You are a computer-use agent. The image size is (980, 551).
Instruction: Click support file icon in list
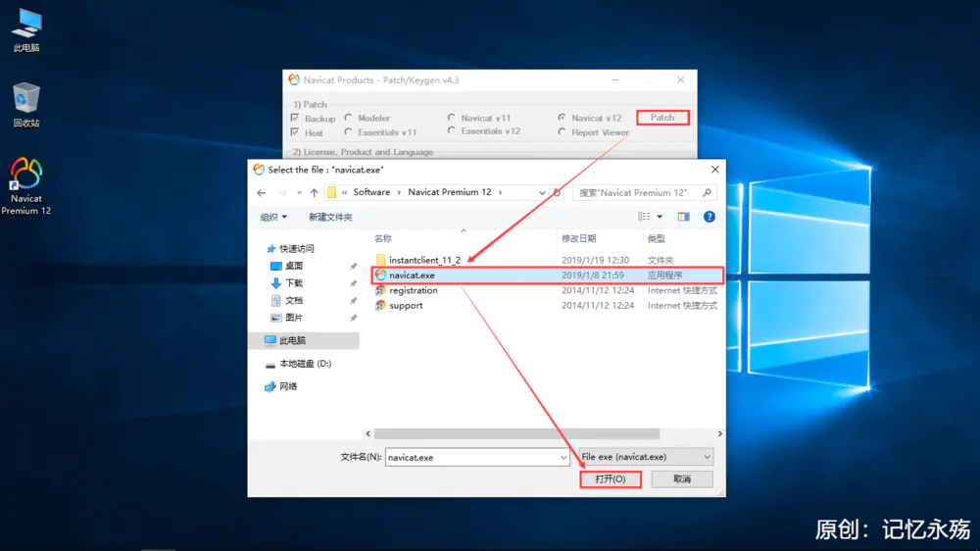(380, 306)
